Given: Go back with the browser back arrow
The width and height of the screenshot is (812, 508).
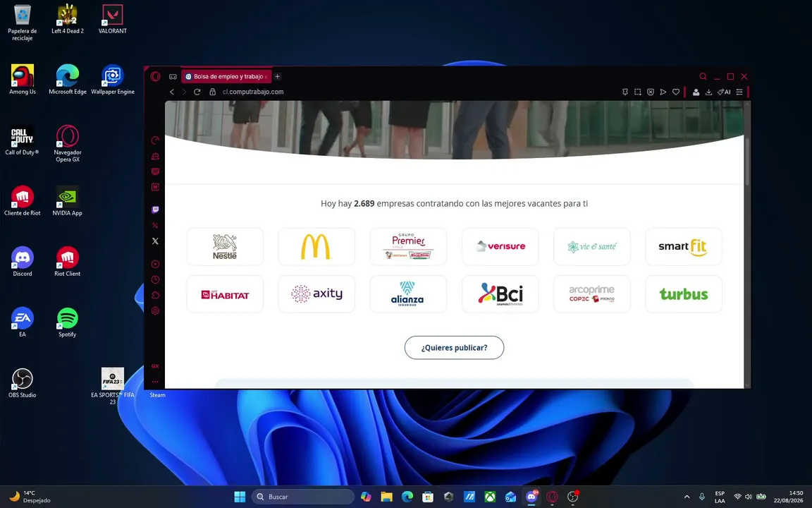Looking at the screenshot, I should click(x=172, y=92).
